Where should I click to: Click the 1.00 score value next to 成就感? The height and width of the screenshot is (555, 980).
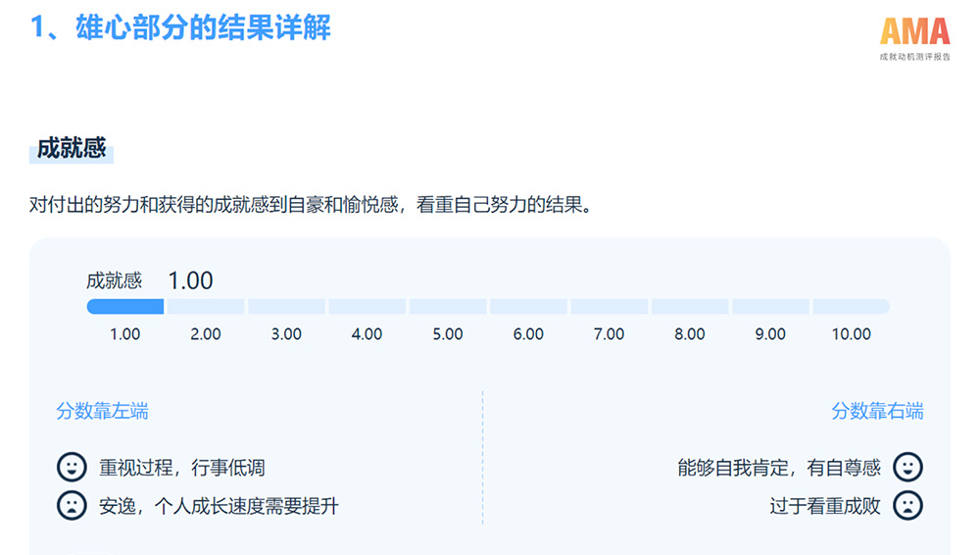191,280
